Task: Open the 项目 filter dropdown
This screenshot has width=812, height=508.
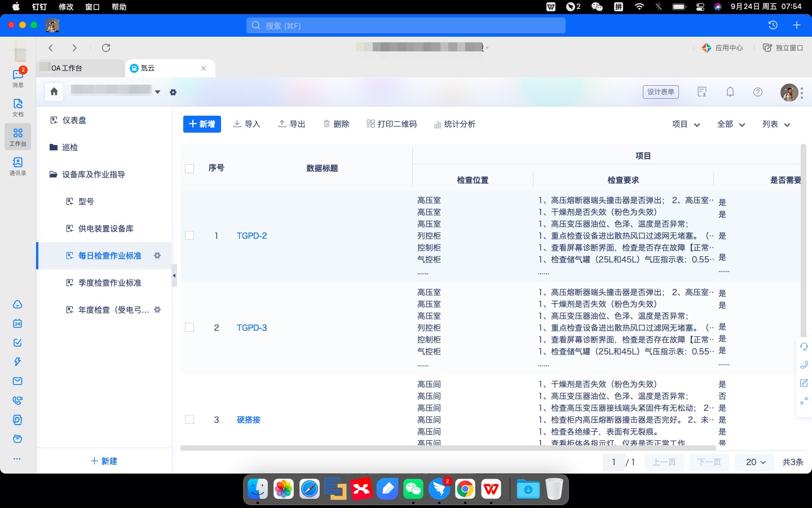Action: [x=686, y=124]
